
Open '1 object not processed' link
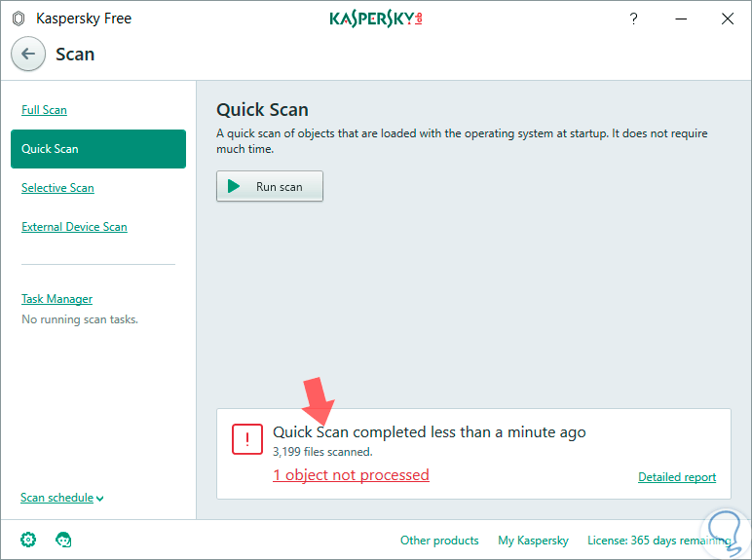tap(351, 474)
